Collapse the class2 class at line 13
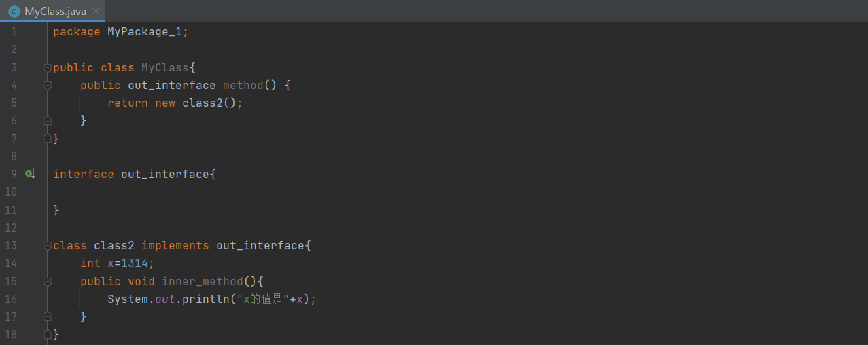Viewport: 868px width, 345px height. tap(47, 246)
